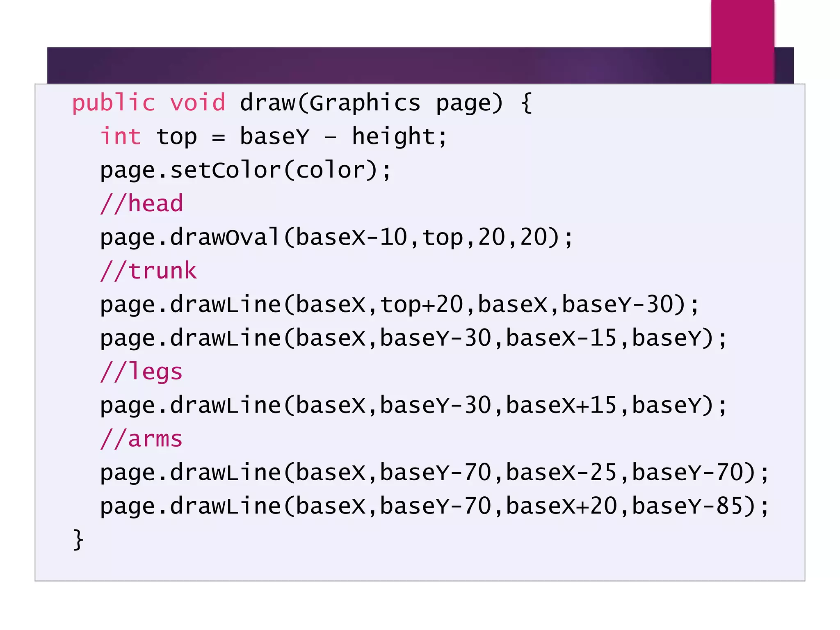Click the drawLine line ending 'baseY-30);'
This screenshot has height=630, width=840.
point(400,304)
